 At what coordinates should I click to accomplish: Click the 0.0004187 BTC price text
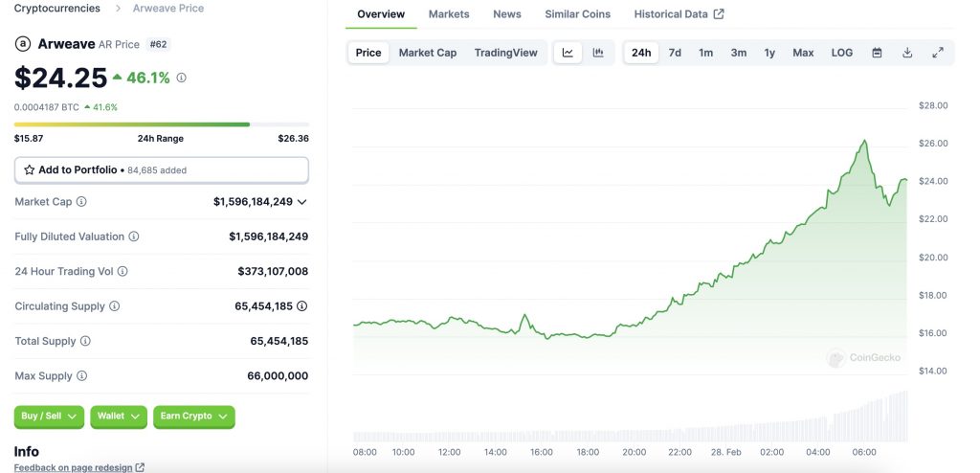(47, 107)
